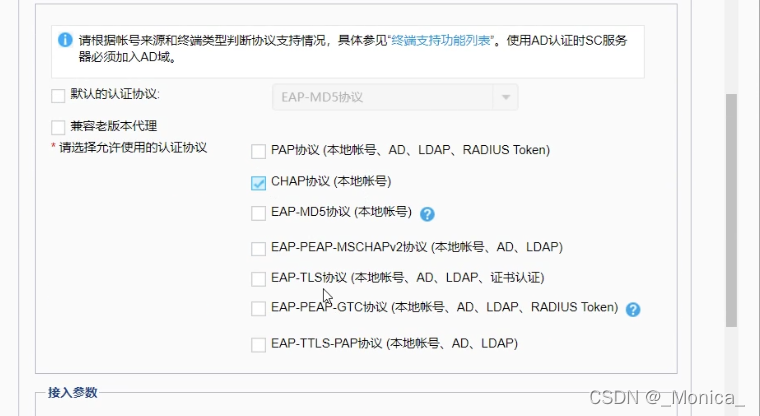Enable the EAP-MD5协议 checkbox
The image size is (760, 416).
pyautogui.click(x=258, y=213)
